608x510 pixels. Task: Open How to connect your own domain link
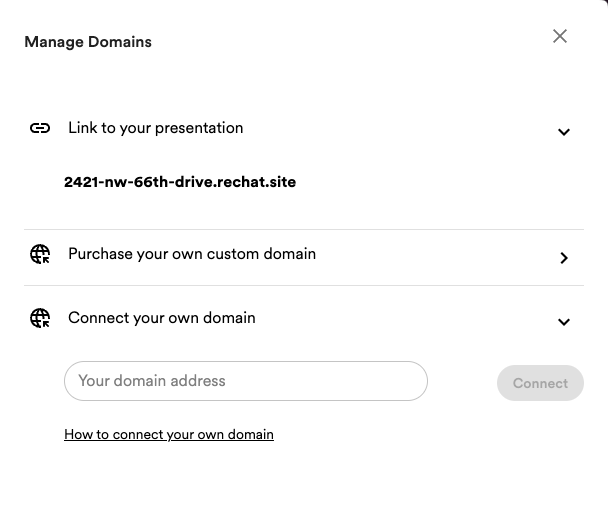click(169, 434)
